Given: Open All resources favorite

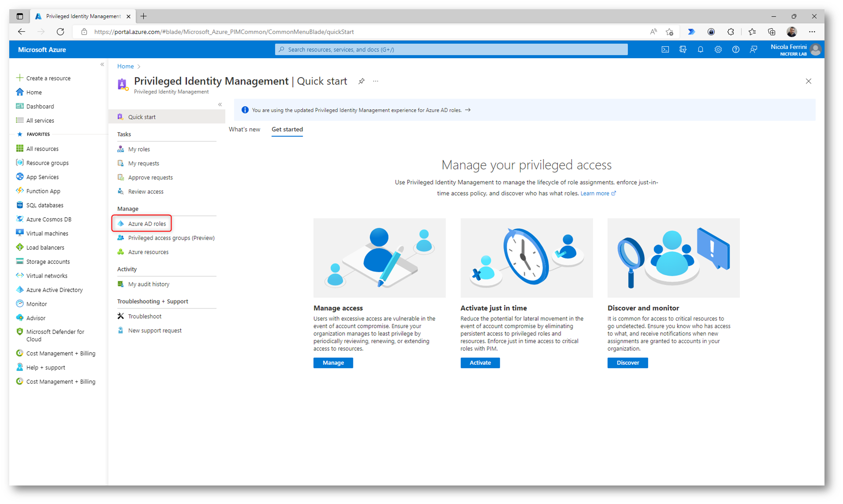Looking at the screenshot, I should (x=42, y=148).
